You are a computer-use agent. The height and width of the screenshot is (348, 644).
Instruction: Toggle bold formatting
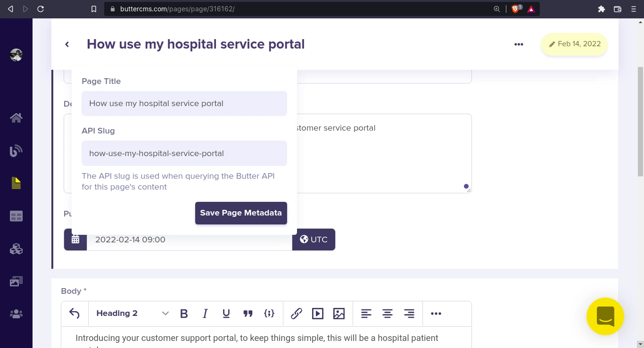click(x=184, y=314)
